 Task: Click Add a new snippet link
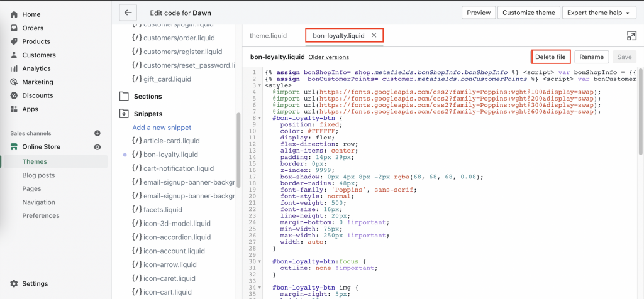tap(162, 128)
